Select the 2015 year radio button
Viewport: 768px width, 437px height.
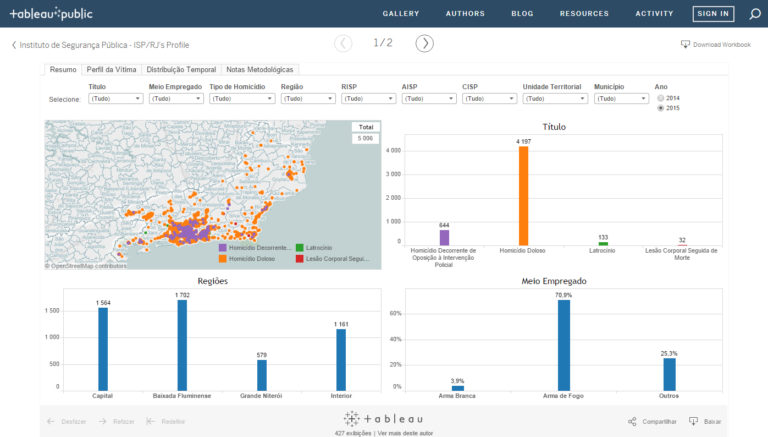coord(660,108)
